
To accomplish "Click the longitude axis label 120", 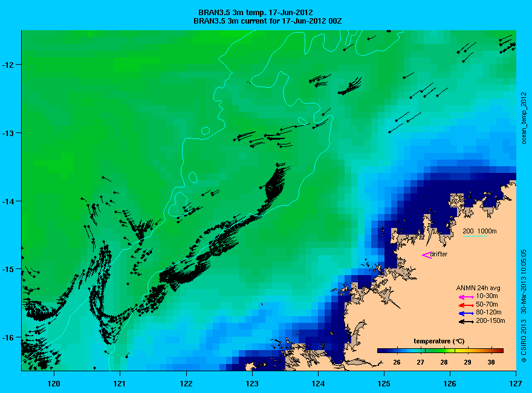I will [54, 384].
